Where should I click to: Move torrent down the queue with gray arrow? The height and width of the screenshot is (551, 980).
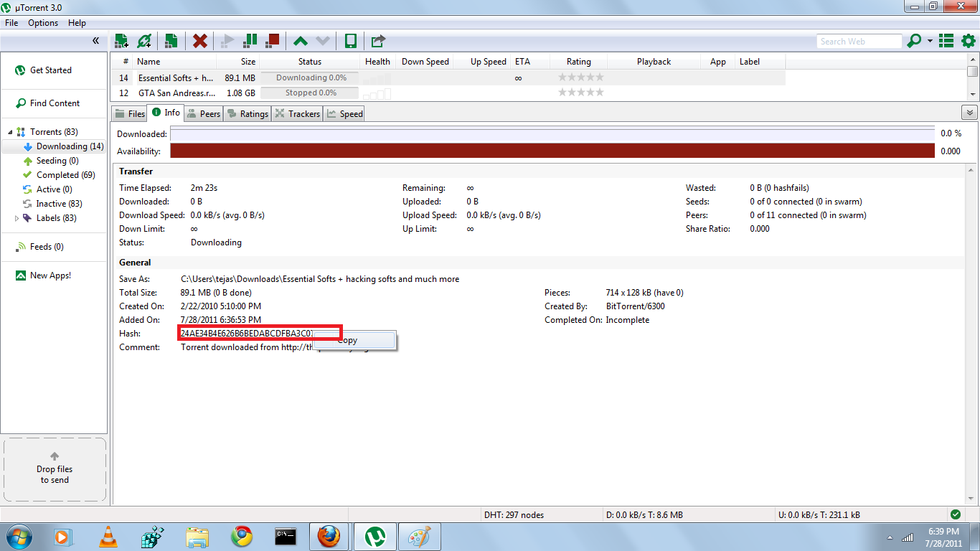click(323, 41)
